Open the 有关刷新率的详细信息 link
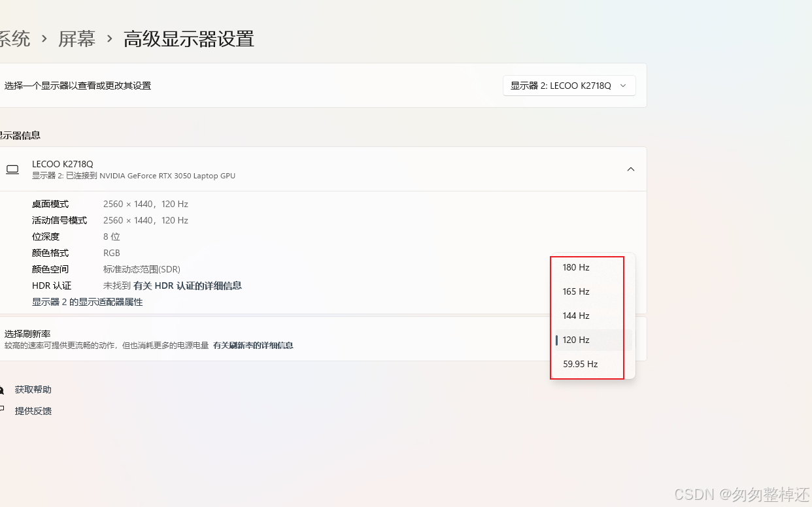This screenshot has height=507, width=812. [x=253, y=346]
